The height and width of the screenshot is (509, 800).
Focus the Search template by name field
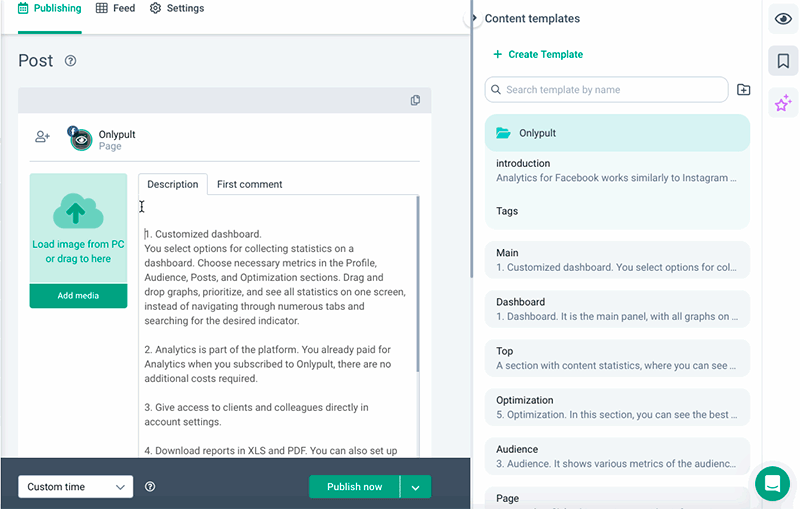click(x=606, y=90)
